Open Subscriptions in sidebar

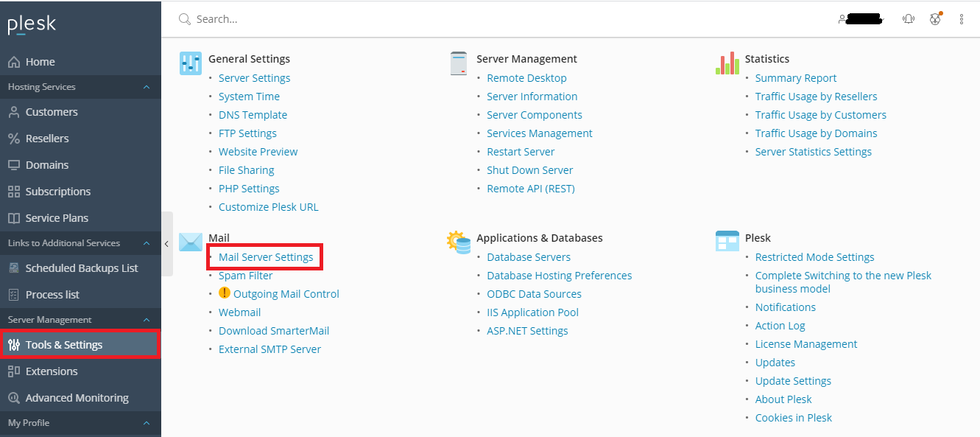pyautogui.click(x=80, y=192)
